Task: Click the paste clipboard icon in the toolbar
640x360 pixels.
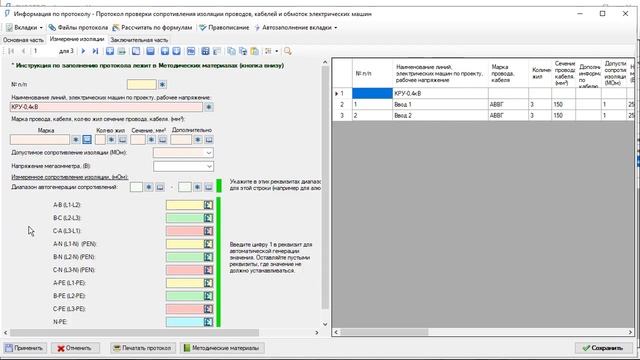Action: coord(255,51)
